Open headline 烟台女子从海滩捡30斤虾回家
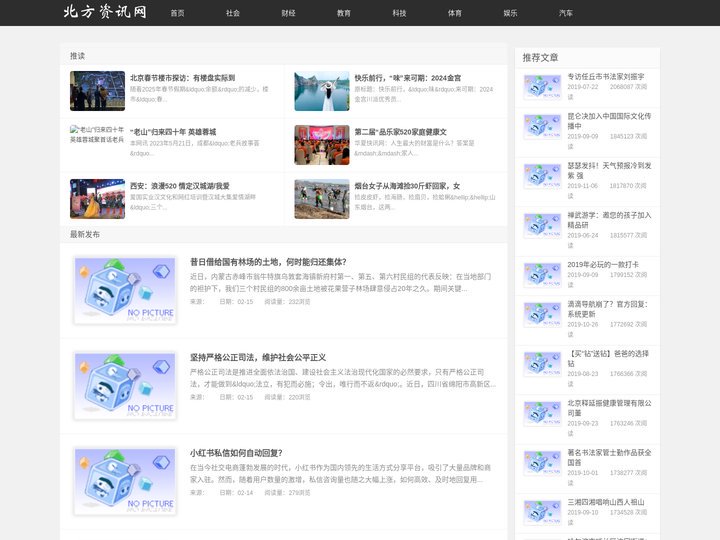Image resolution: width=720 pixels, height=540 pixels. 407,186
